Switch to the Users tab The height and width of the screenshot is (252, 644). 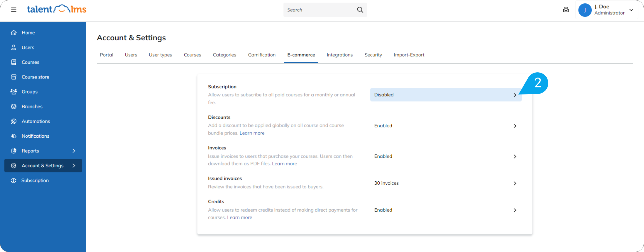coord(131,55)
